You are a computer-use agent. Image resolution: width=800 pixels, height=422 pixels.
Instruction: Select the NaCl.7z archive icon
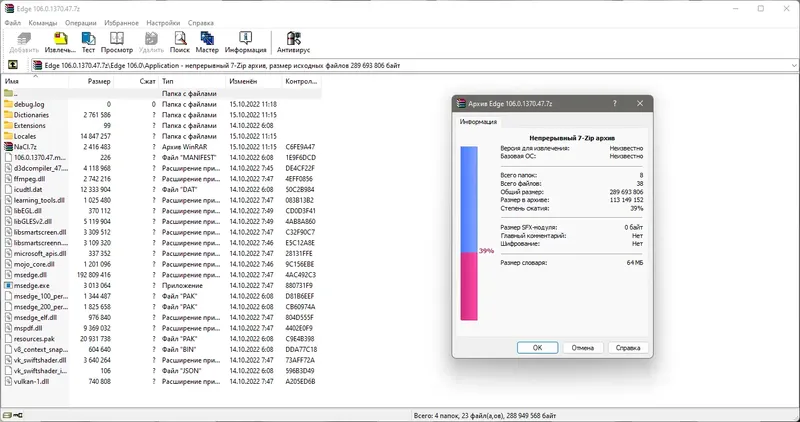click(x=8, y=146)
